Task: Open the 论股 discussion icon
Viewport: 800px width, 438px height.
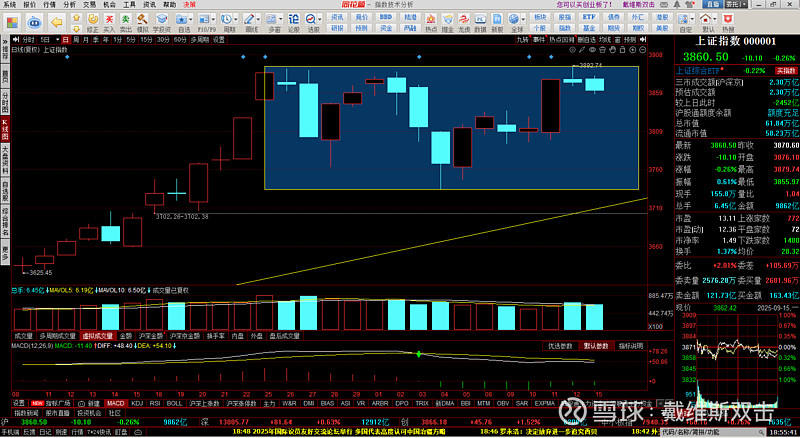Action: coord(293,22)
